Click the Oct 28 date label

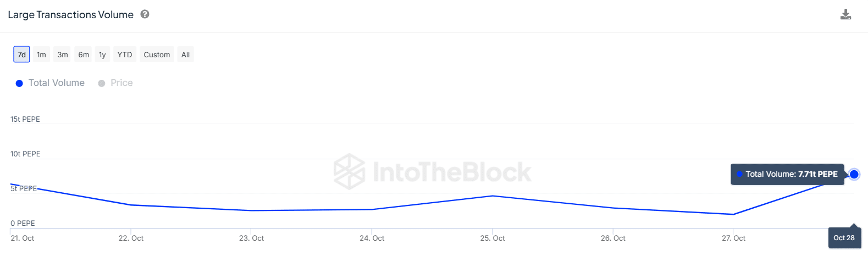coord(844,238)
